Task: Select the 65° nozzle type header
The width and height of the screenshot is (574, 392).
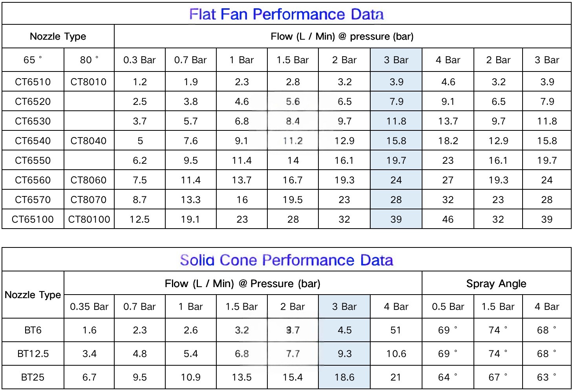Action: pos(33,60)
